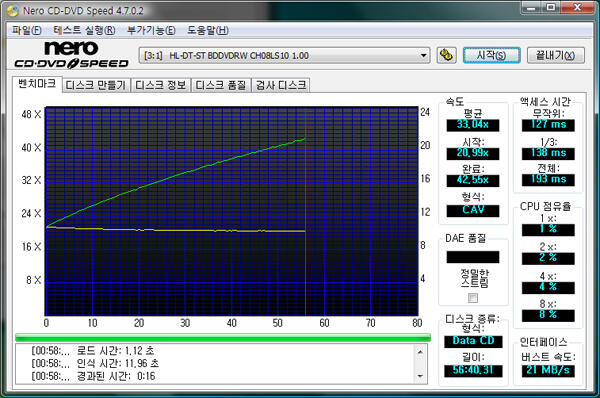Switch to the 디스크 만들기 tab
600x398 pixels.
(96, 85)
